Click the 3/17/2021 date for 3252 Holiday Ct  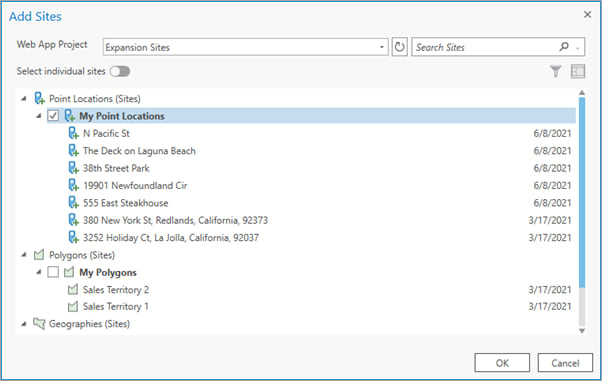click(550, 237)
